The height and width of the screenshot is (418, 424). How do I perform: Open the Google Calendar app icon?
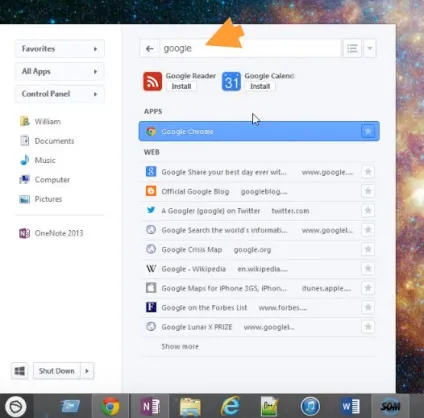coord(231,81)
